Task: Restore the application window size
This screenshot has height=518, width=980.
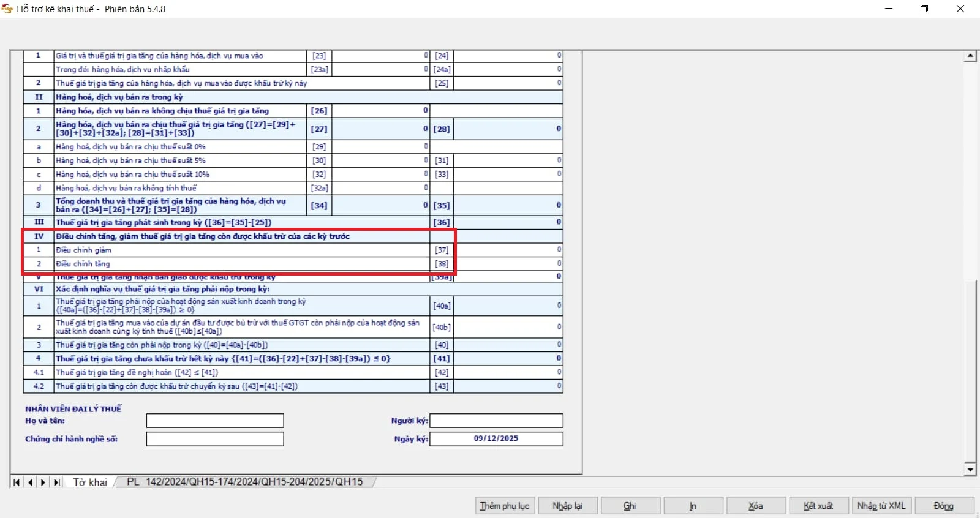Action: coord(924,9)
